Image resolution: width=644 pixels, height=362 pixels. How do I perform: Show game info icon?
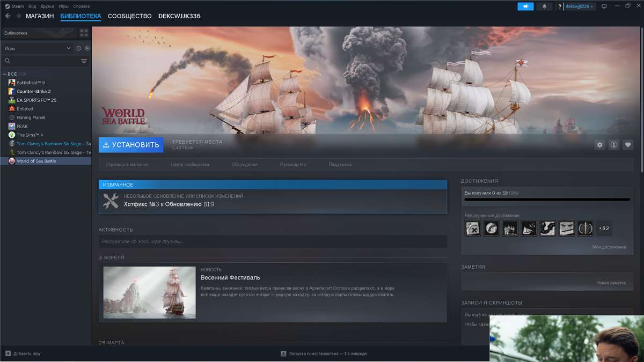tap(614, 145)
